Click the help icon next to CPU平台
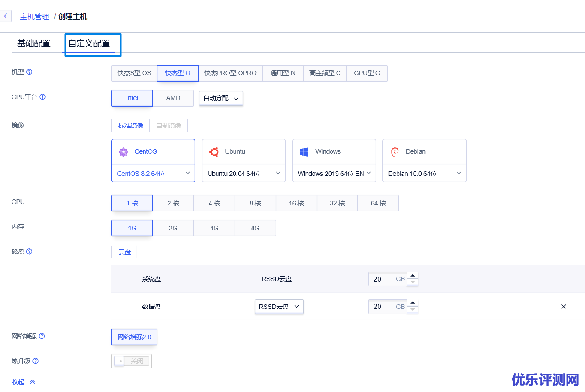The image size is (585, 392). 42,97
